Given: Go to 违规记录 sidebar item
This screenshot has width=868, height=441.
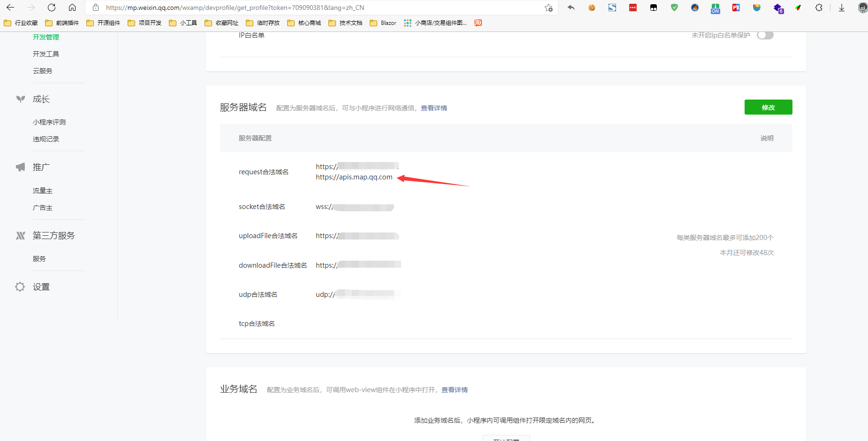Looking at the screenshot, I should (x=46, y=139).
